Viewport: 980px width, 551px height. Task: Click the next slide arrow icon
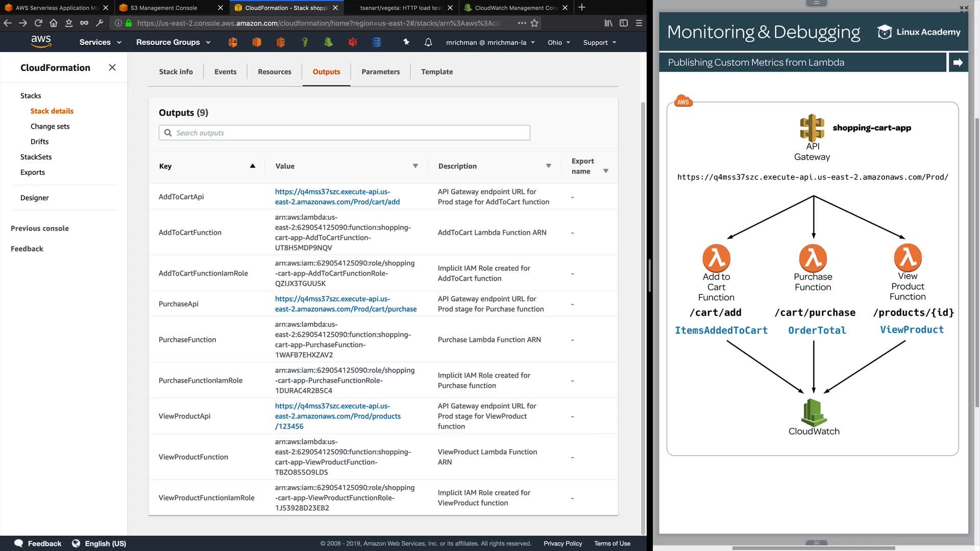click(x=958, y=62)
